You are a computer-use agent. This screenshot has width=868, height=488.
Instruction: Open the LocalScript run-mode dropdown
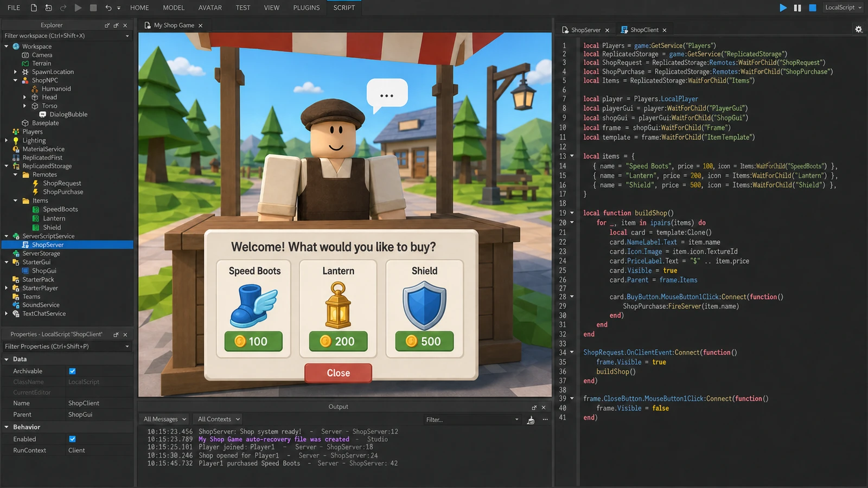tap(843, 8)
